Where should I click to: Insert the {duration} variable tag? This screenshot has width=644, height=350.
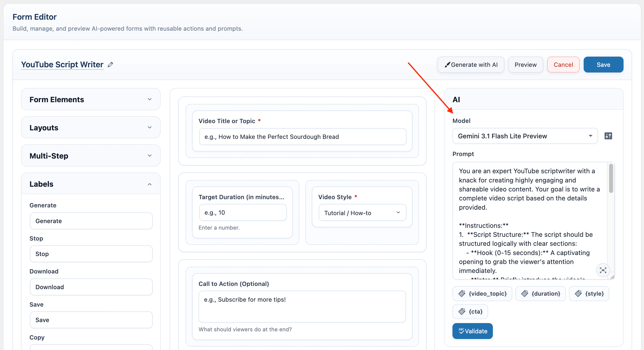point(540,294)
